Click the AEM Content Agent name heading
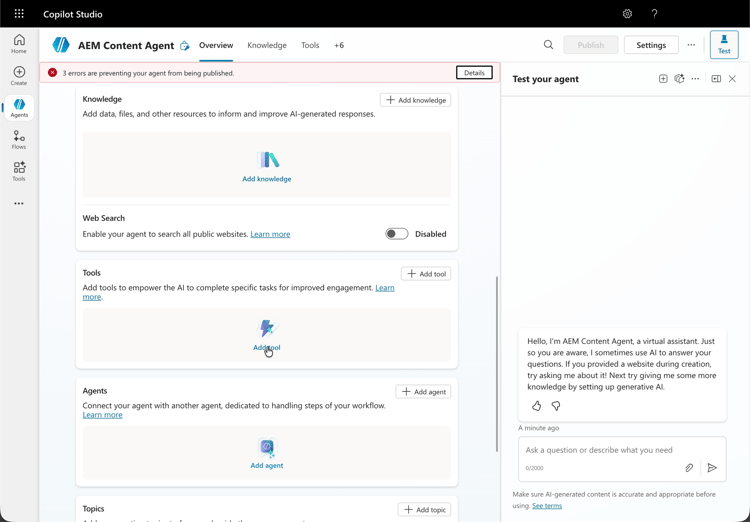Viewport: 750px width, 522px height. coord(126,45)
